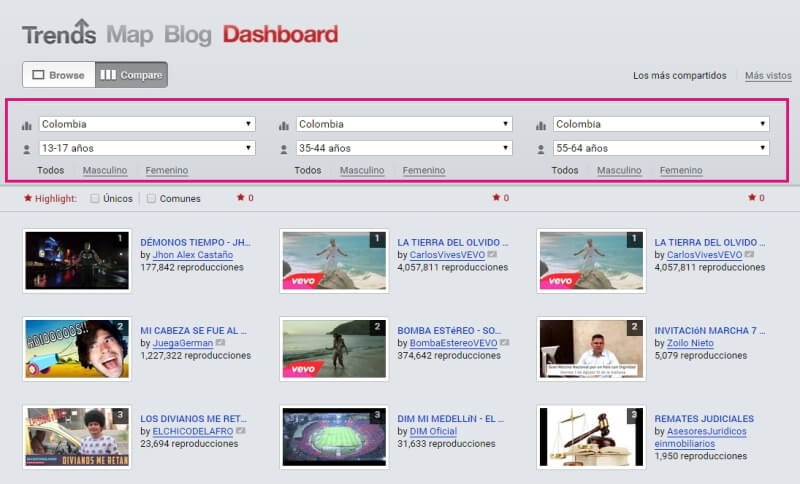Filter 13-17 años column by Femenino
Viewport: 800px width, 484px height.
click(x=166, y=170)
